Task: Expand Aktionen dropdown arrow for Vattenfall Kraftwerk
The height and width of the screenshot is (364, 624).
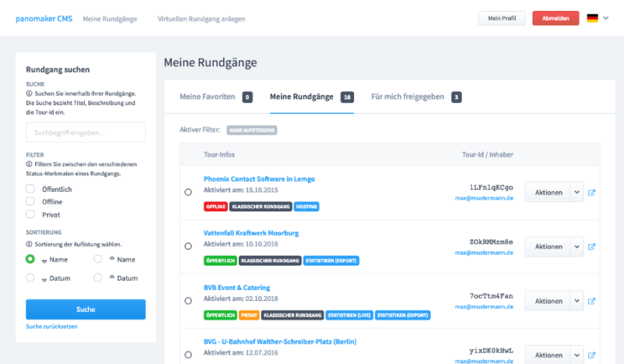Action: click(x=577, y=247)
